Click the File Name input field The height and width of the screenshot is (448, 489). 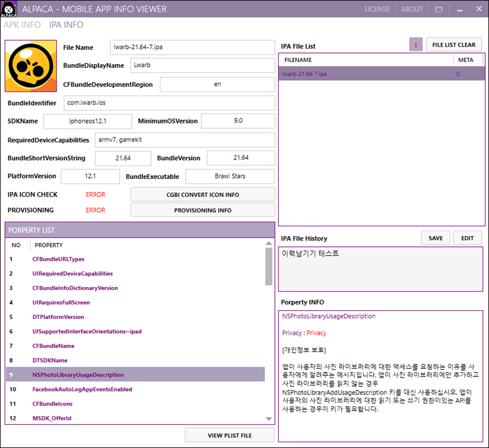pyautogui.click(x=193, y=47)
